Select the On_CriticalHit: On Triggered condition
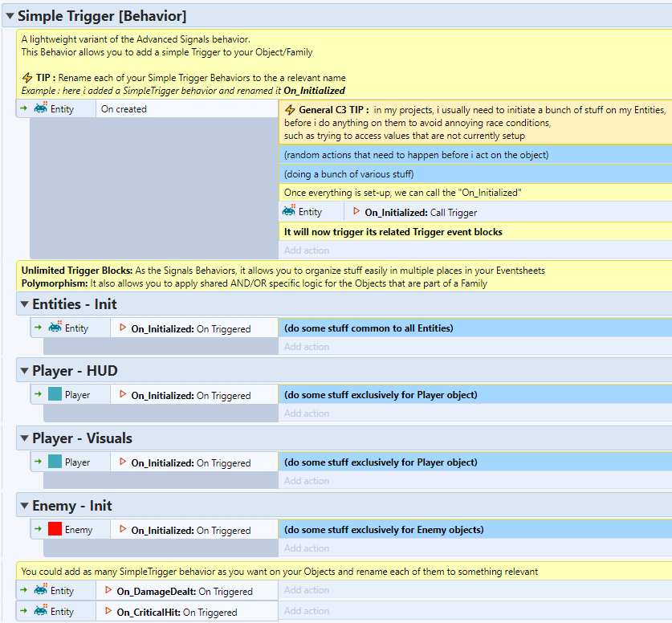 (x=187, y=612)
